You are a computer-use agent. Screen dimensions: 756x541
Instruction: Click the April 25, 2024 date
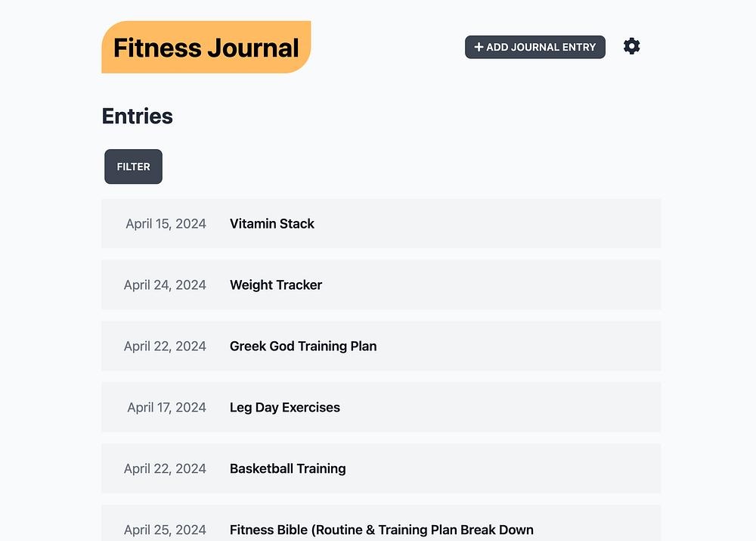[165, 530]
